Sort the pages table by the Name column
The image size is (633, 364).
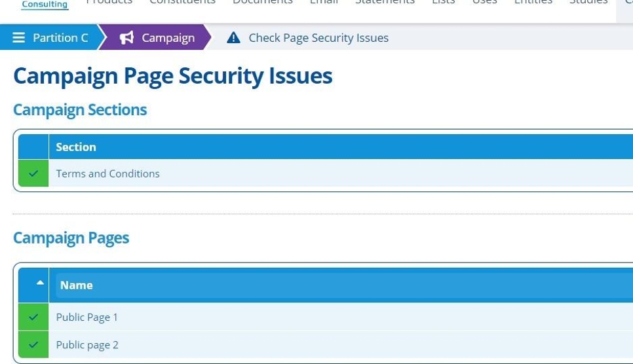77,285
